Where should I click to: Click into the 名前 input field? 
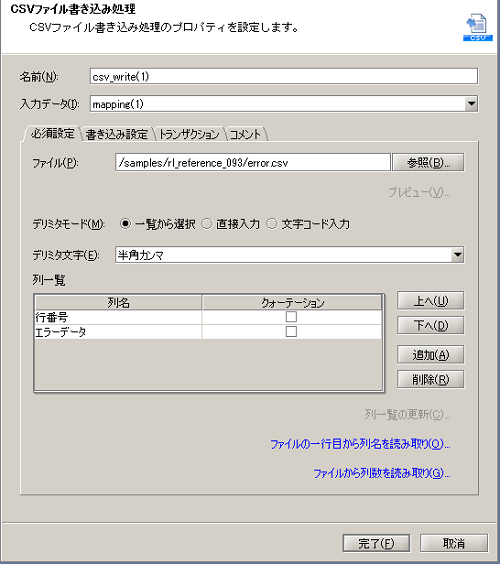point(284,76)
